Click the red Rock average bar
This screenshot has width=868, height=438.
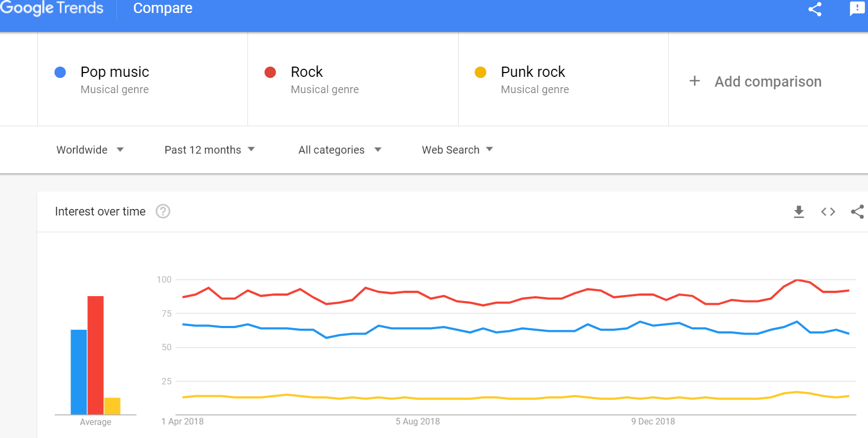coord(95,355)
